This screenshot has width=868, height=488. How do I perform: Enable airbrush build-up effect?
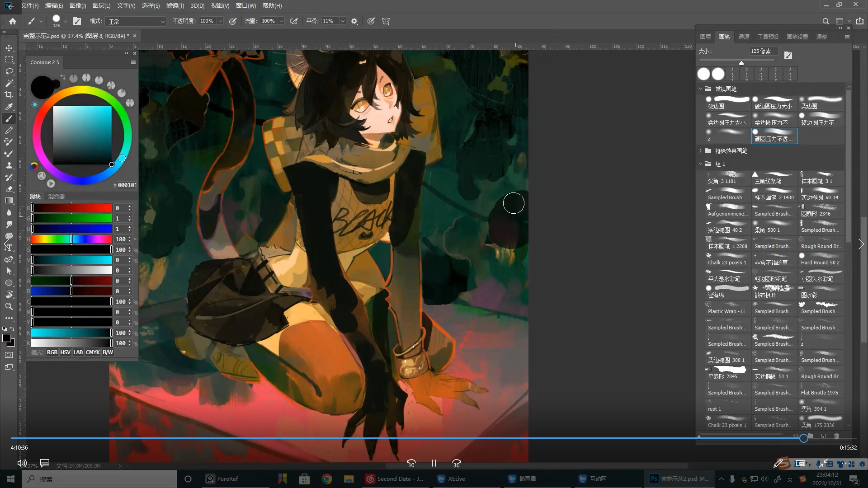point(294,21)
